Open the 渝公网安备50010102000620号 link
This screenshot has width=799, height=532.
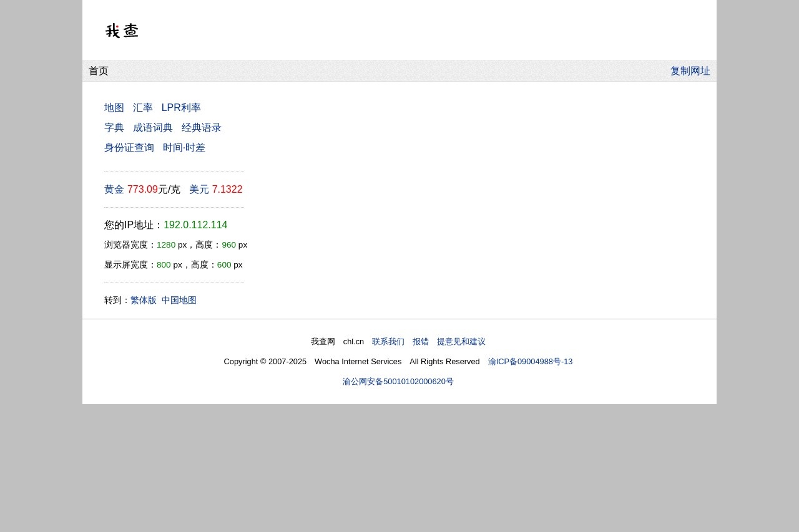pos(398,382)
